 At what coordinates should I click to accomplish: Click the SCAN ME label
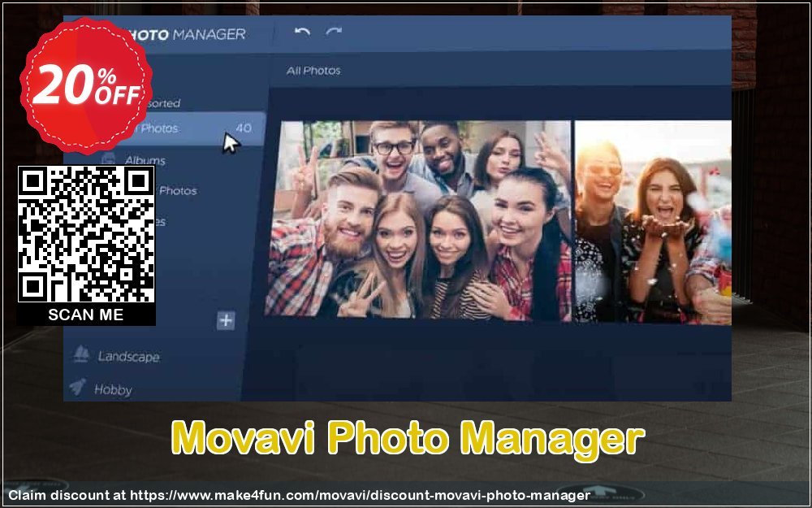[86, 315]
